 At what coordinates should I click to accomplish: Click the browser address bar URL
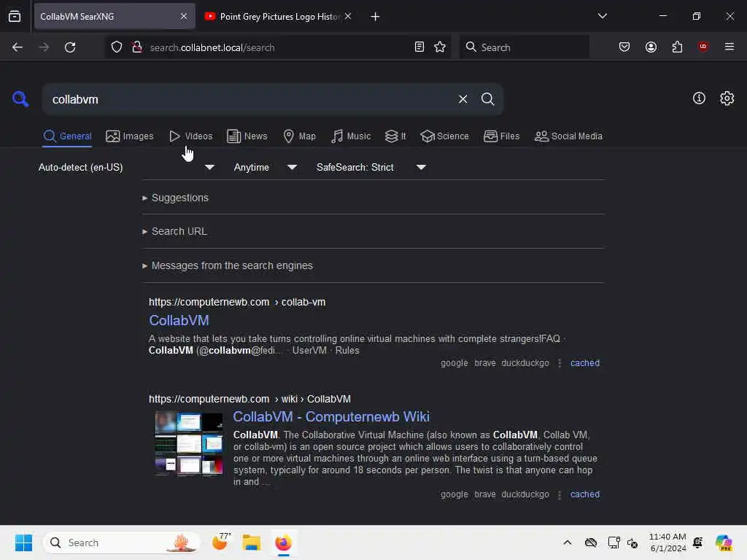(276, 47)
